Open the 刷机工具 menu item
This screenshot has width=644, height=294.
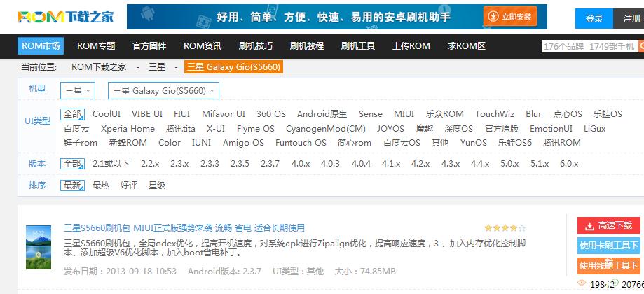(x=357, y=46)
